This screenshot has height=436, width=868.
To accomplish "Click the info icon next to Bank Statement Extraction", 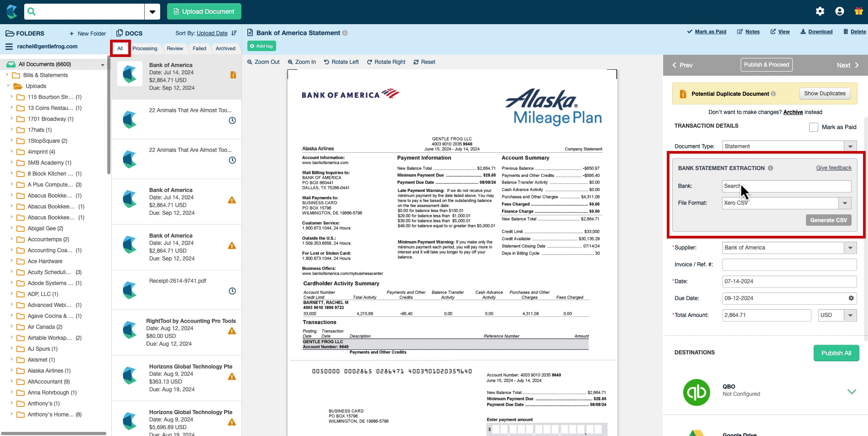I will tap(770, 168).
